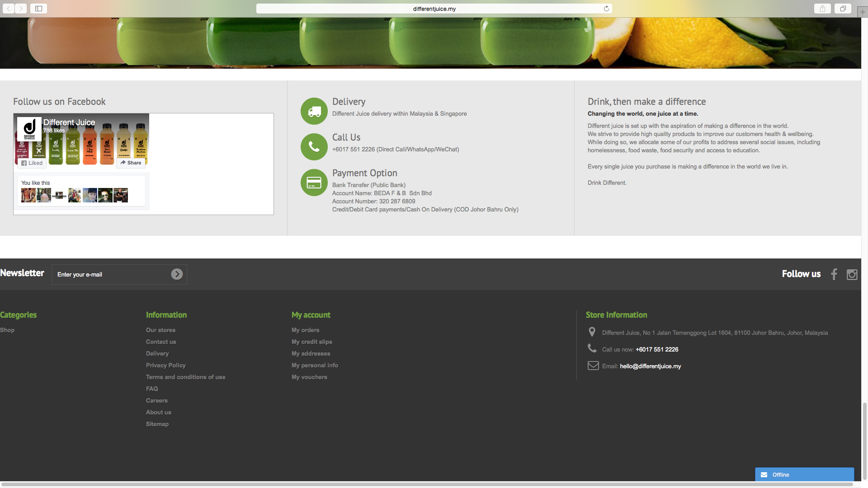The image size is (868, 488).
Task: Click the differentjuice.my address bar
Action: 434,9
